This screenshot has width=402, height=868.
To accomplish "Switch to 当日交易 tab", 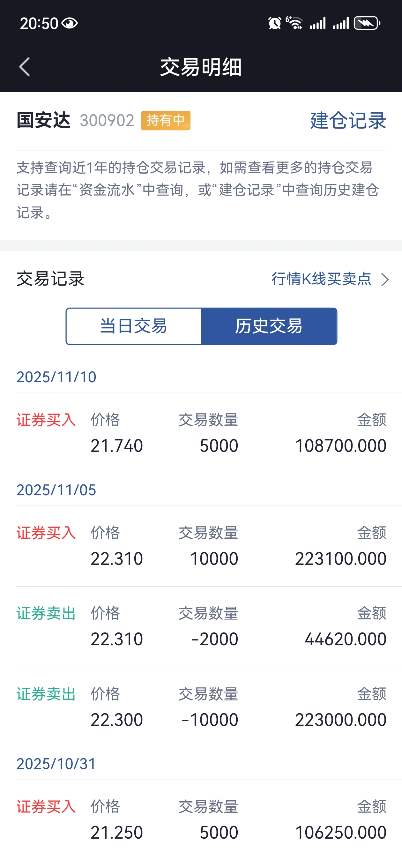I will click(x=134, y=326).
